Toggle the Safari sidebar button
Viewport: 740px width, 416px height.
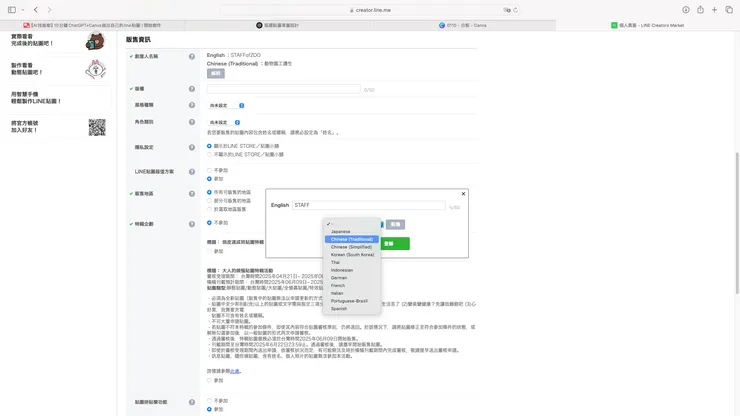[12, 9]
